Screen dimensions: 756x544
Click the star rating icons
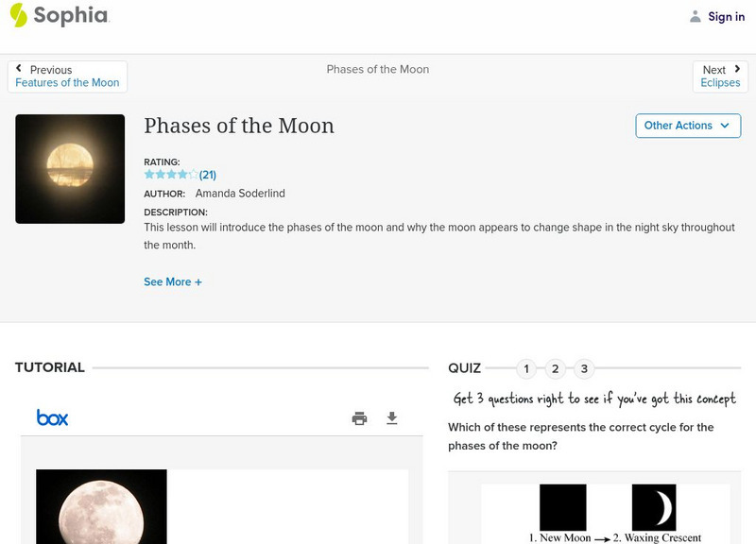[171, 175]
